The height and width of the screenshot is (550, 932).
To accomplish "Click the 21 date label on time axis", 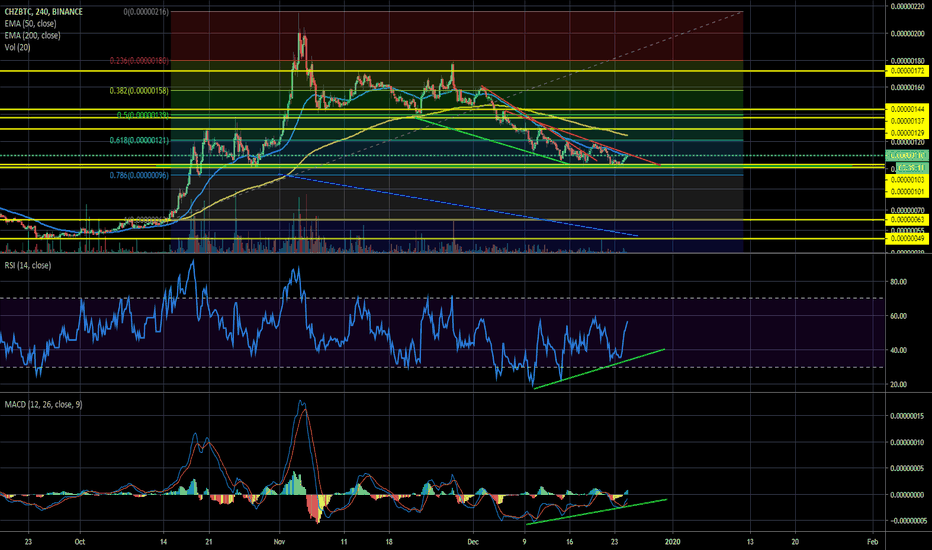I will pyautogui.click(x=209, y=542).
